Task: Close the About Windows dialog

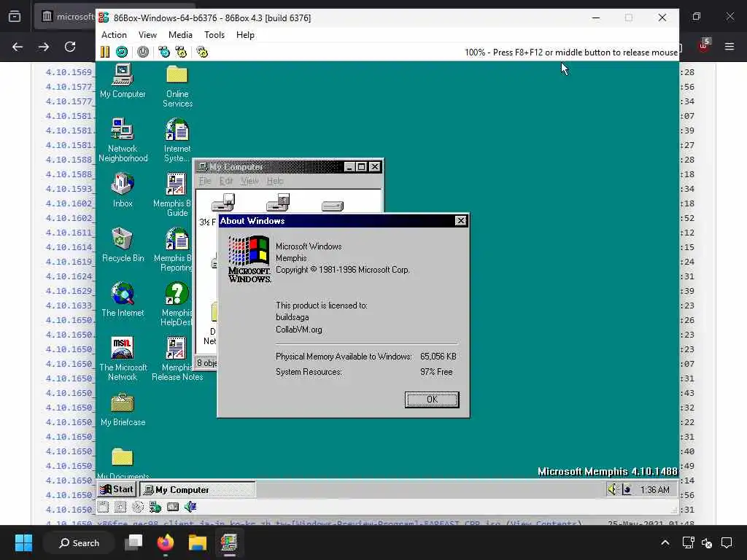Action: [x=460, y=220]
